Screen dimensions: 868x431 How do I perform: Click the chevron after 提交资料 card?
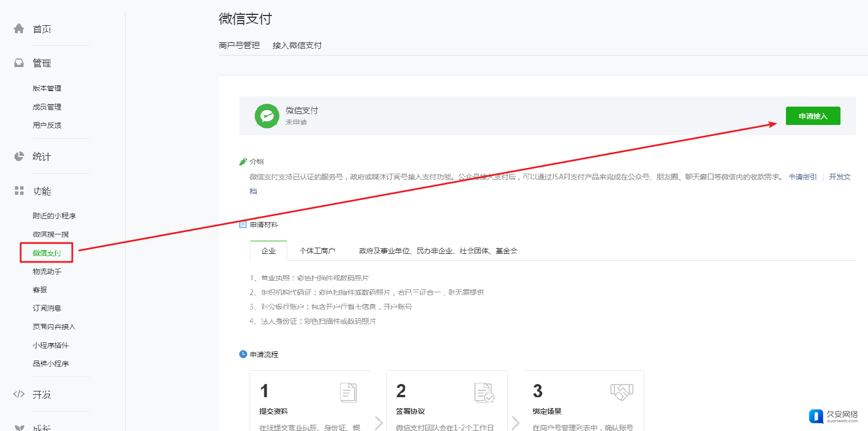(x=379, y=424)
